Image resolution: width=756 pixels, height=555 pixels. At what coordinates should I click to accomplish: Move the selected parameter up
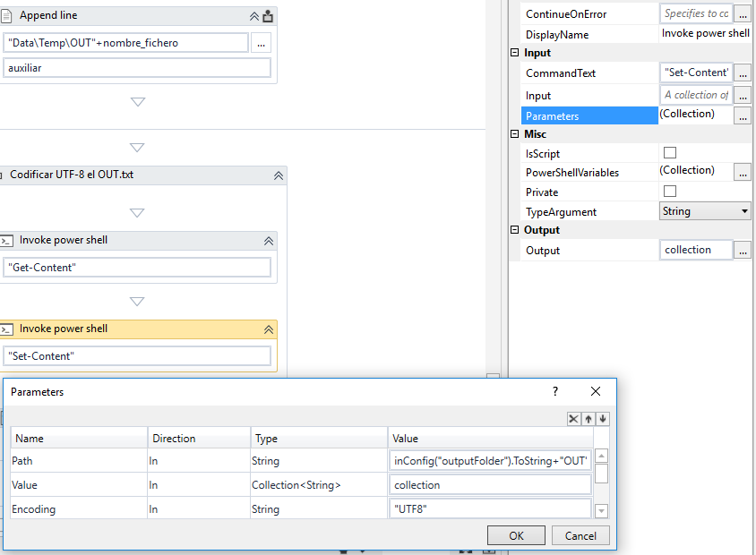coord(587,419)
